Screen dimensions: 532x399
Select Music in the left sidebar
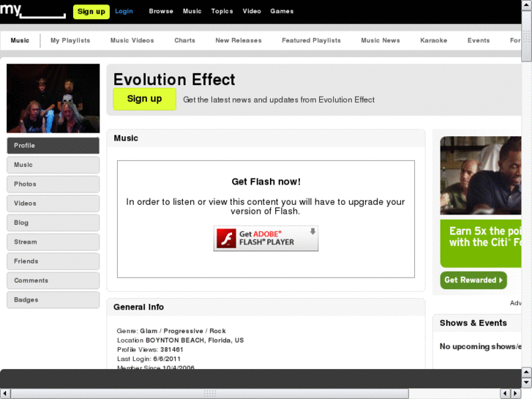[x=53, y=165]
